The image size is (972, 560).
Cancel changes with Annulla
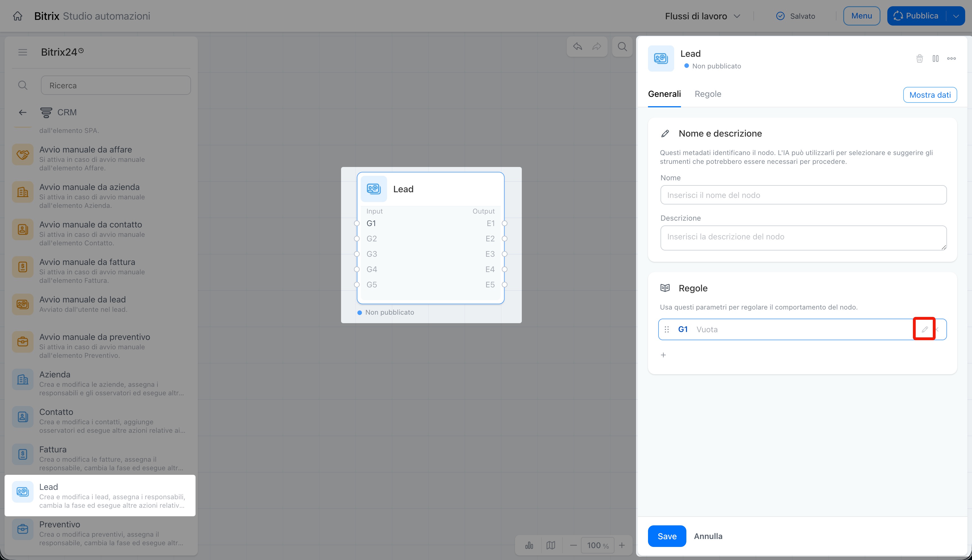pos(708,536)
